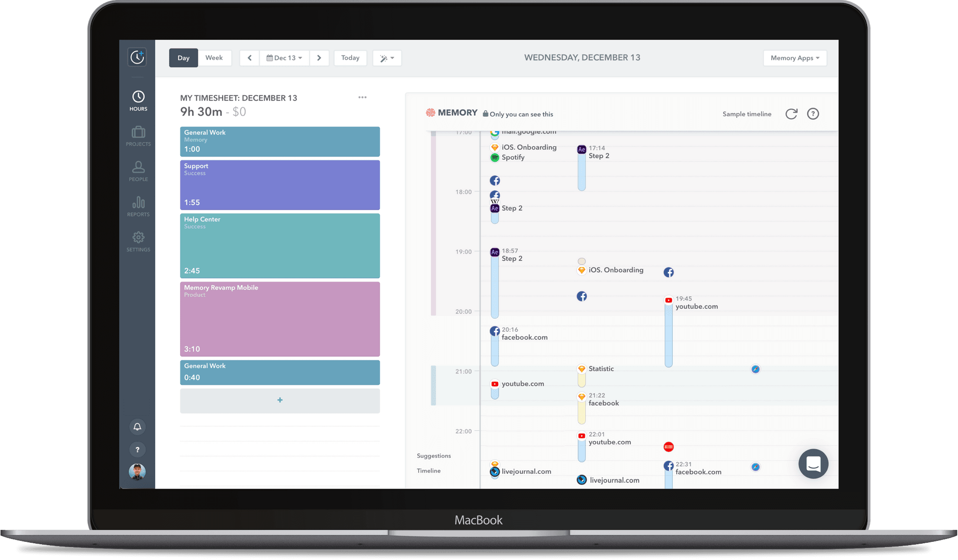Screen dimensions: 958x560
Task: Click the notifications bell icon
Action: (137, 426)
